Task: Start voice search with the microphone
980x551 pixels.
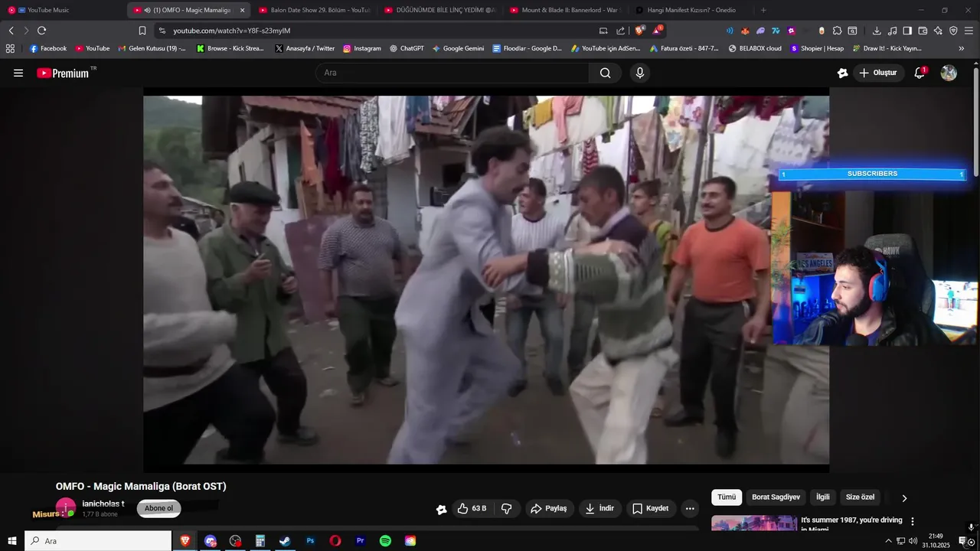Action: click(640, 73)
